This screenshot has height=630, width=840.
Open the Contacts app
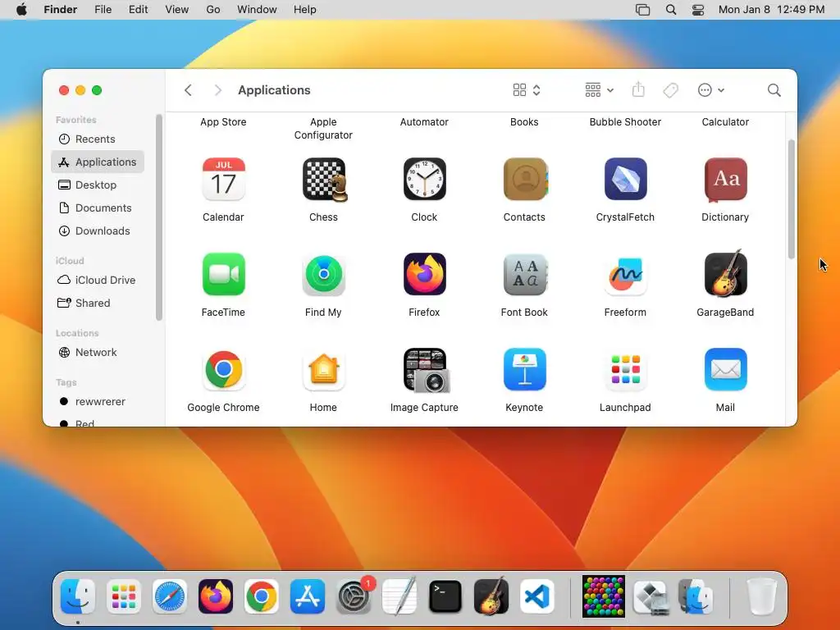pyautogui.click(x=524, y=179)
